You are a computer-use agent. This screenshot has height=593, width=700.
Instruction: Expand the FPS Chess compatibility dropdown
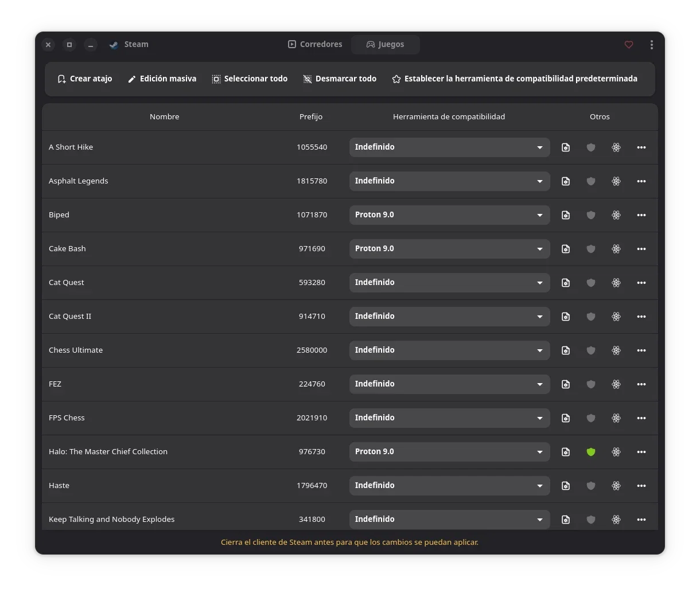(449, 418)
